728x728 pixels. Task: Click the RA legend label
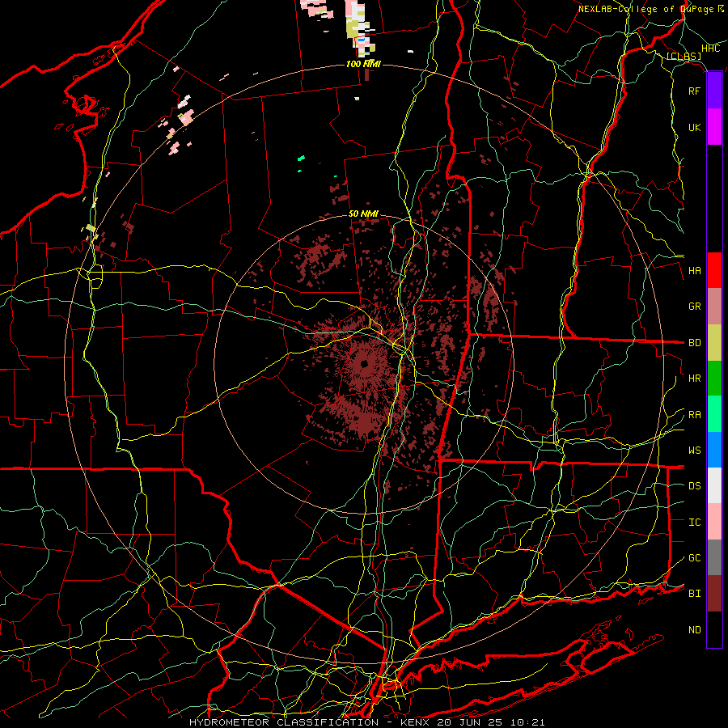click(694, 415)
